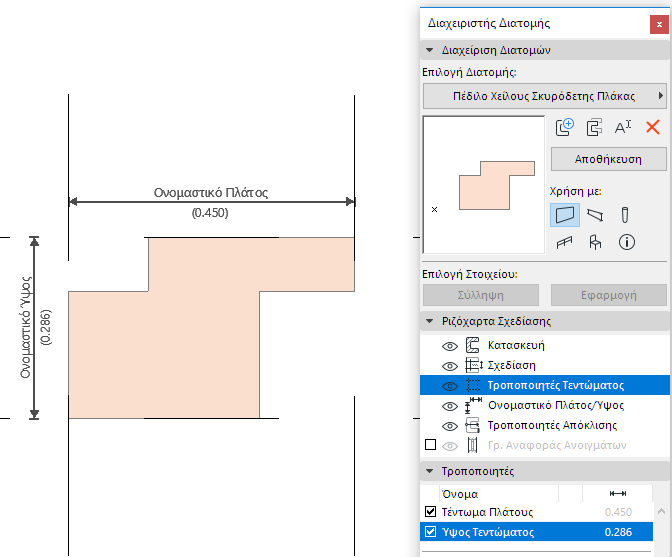The image size is (672, 557).
Task: Click the (0.450) width dimension text
Action: coord(210,213)
